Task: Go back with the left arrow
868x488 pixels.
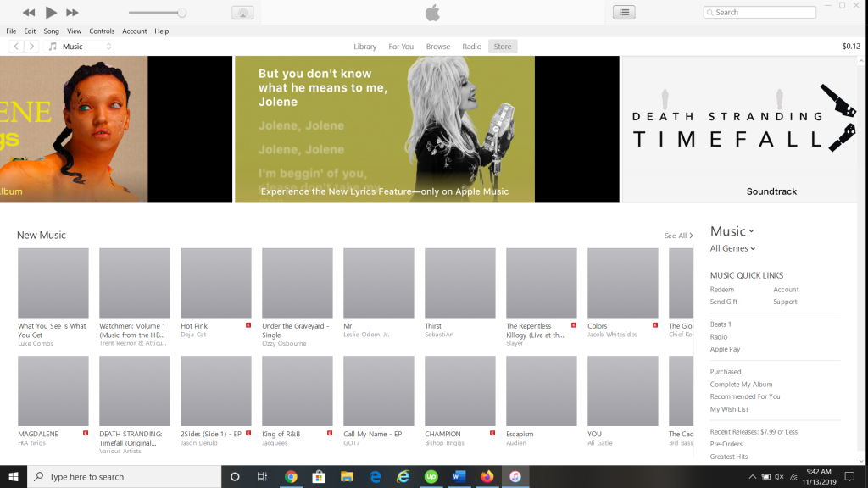Action: click(16, 47)
